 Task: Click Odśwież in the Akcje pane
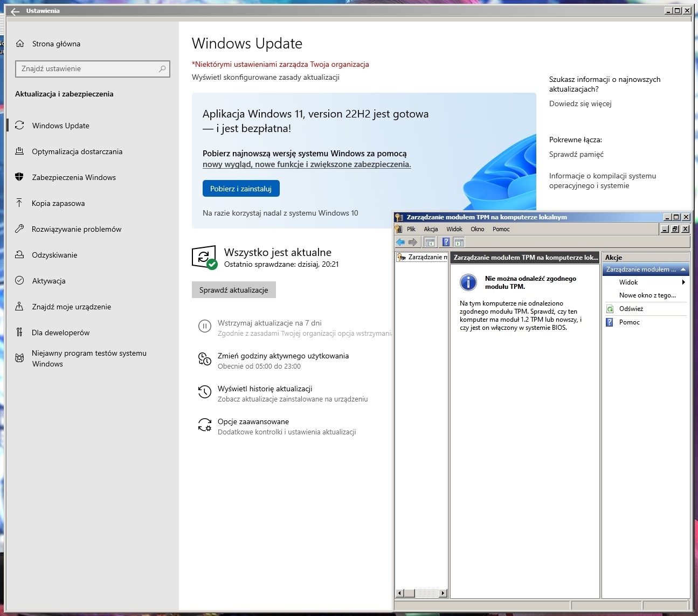click(631, 309)
